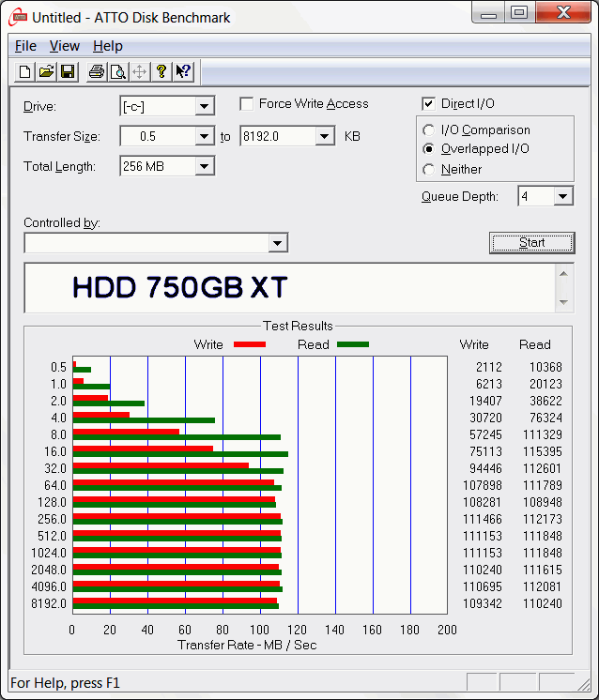The height and width of the screenshot is (700, 599).
Task: Click the Save floppy disk icon
Action: [68, 71]
